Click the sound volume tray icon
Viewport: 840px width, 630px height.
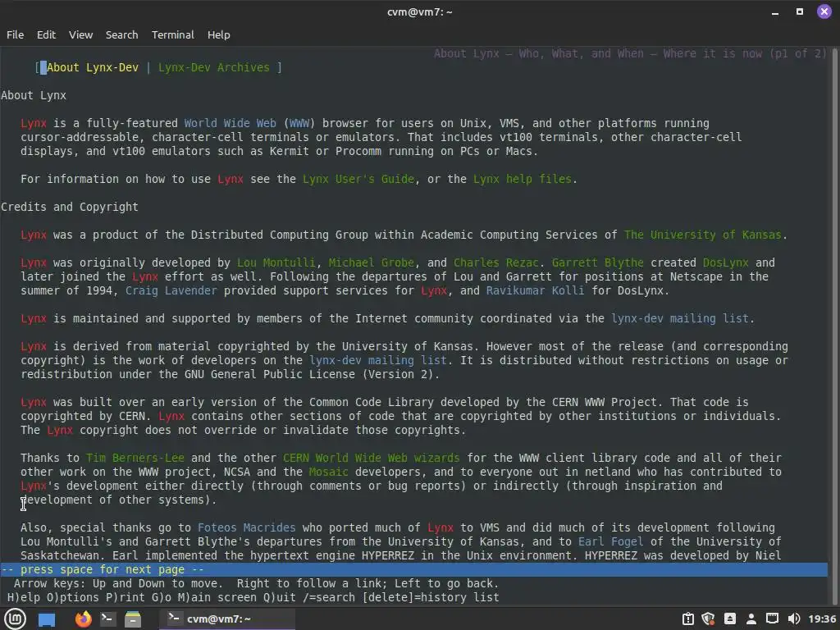794,619
